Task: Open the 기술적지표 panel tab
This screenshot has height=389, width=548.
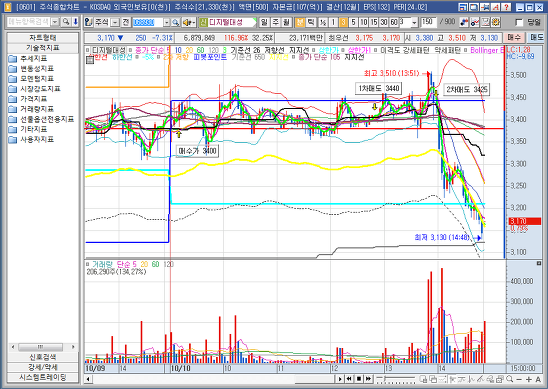Action: pyautogui.click(x=43, y=48)
